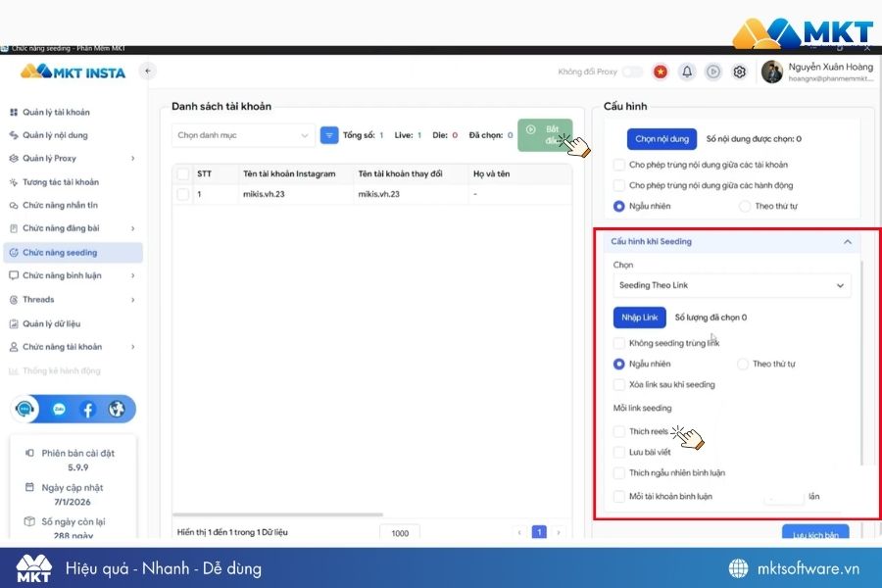
Task: Click the Nhập Link button
Action: click(640, 318)
